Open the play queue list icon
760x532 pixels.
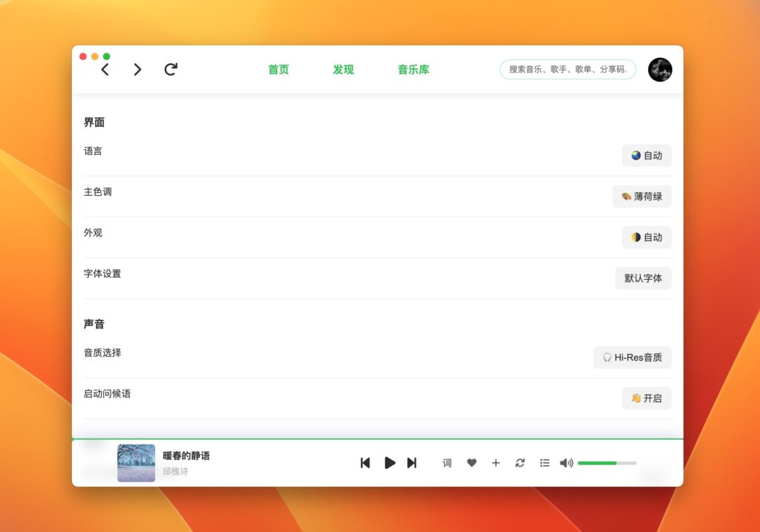(x=544, y=463)
